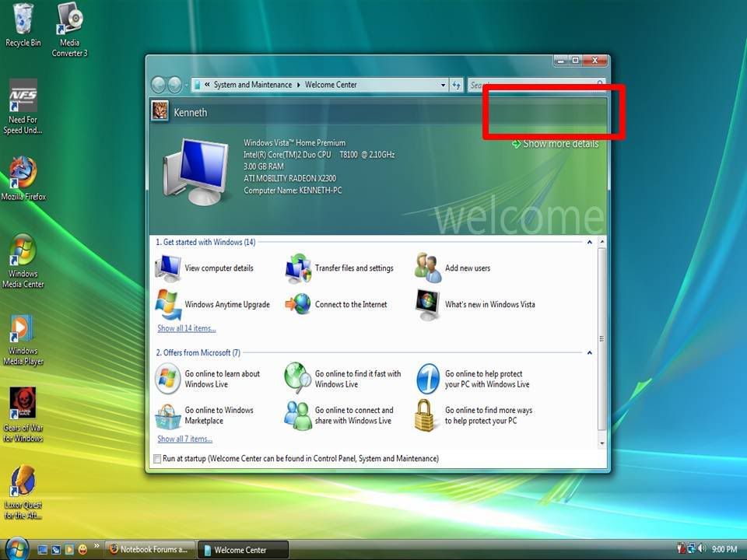
Task: Open Go online to find more ways to protect PC
Action: pyautogui.click(x=474, y=415)
